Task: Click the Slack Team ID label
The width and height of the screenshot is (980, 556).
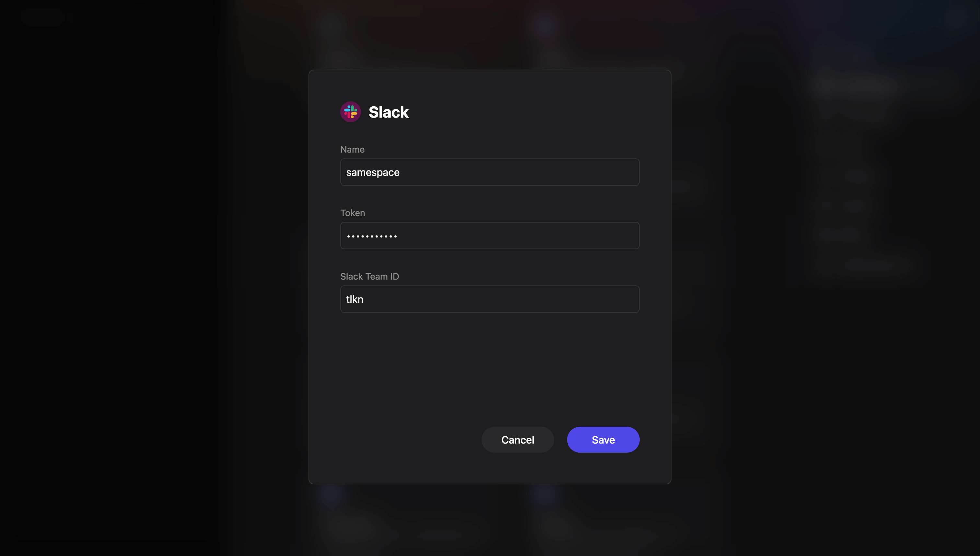Action: pos(370,276)
